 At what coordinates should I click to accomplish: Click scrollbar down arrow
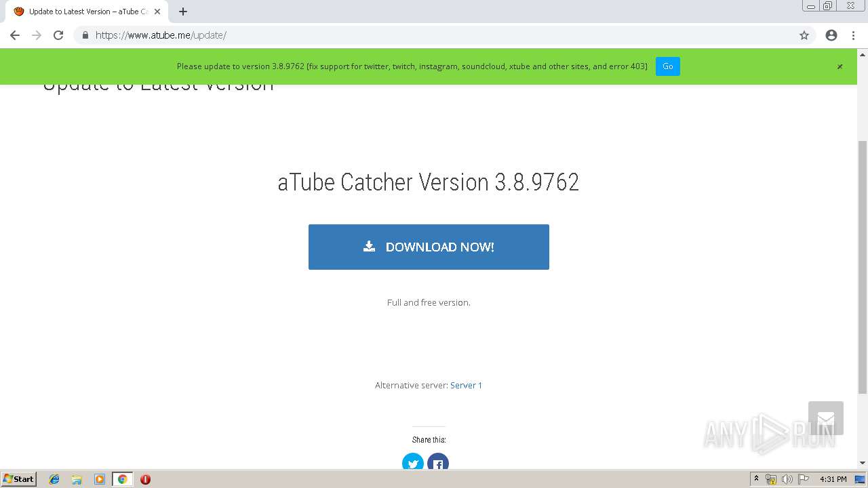tap(863, 463)
